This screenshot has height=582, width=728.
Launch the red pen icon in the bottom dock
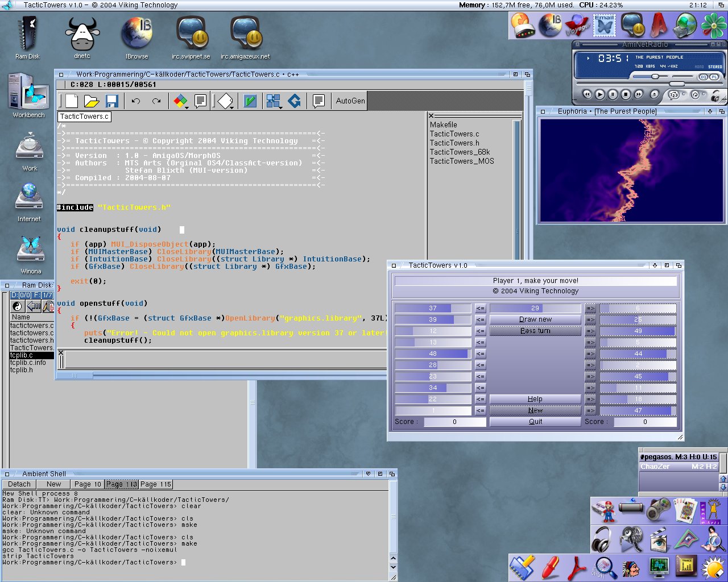(x=550, y=568)
